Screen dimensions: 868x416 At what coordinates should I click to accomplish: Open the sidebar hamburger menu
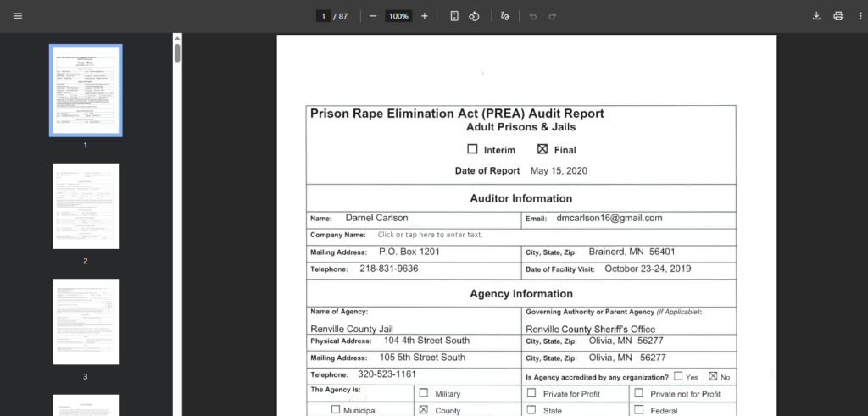(18, 16)
